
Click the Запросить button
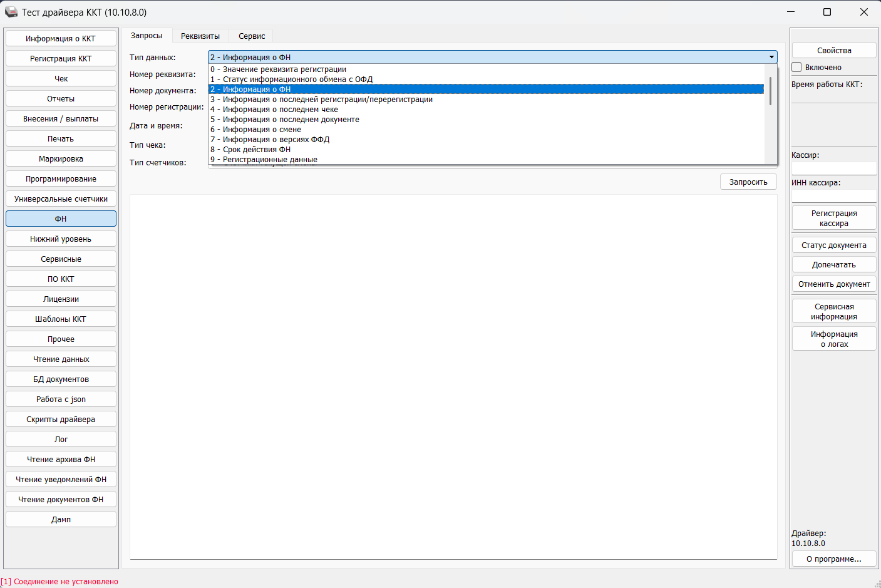748,182
